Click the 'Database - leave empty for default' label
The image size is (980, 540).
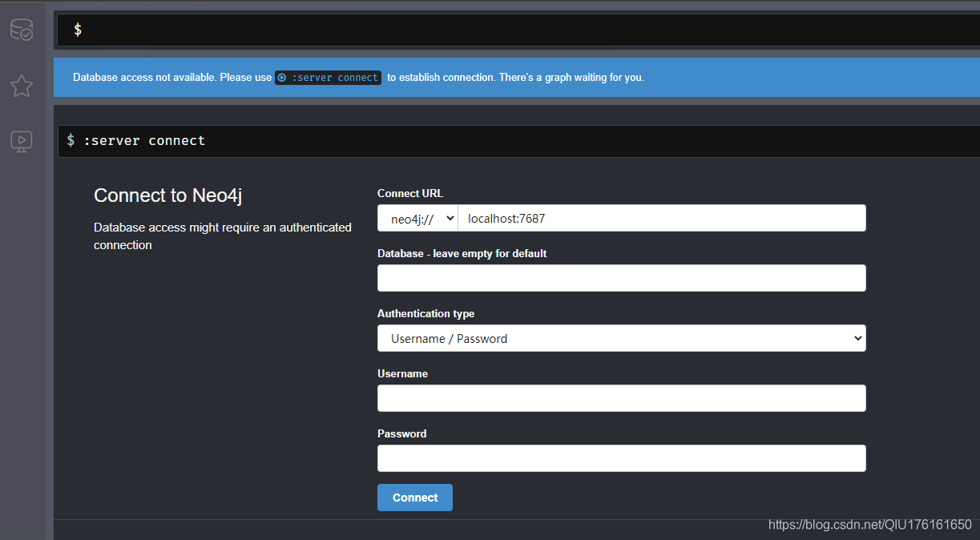click(x=462, y=253)
